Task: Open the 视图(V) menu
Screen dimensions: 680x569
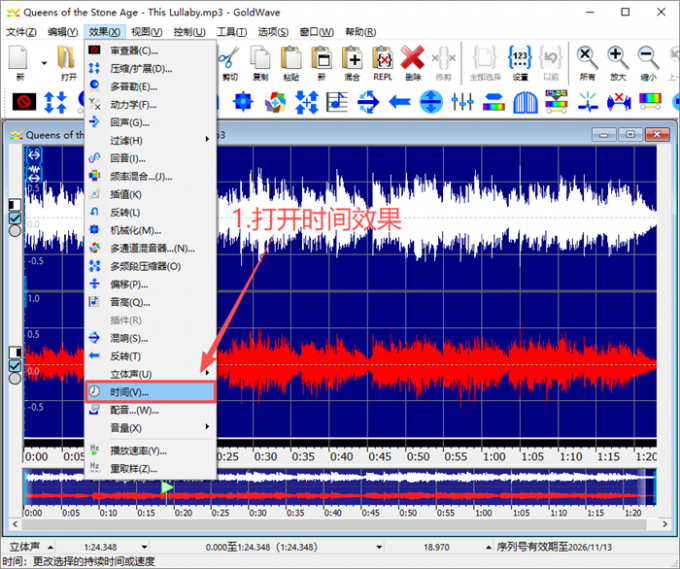Action: (x=147, y=32)
